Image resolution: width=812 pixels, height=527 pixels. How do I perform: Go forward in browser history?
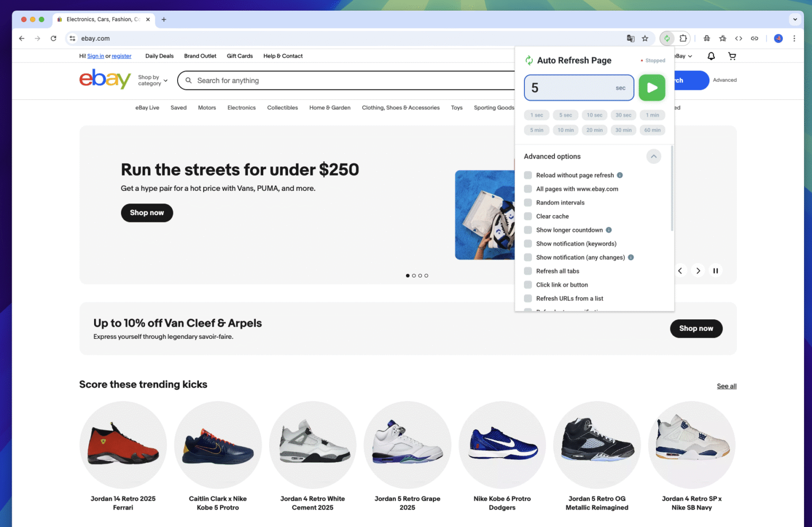(x=38, y=38)
